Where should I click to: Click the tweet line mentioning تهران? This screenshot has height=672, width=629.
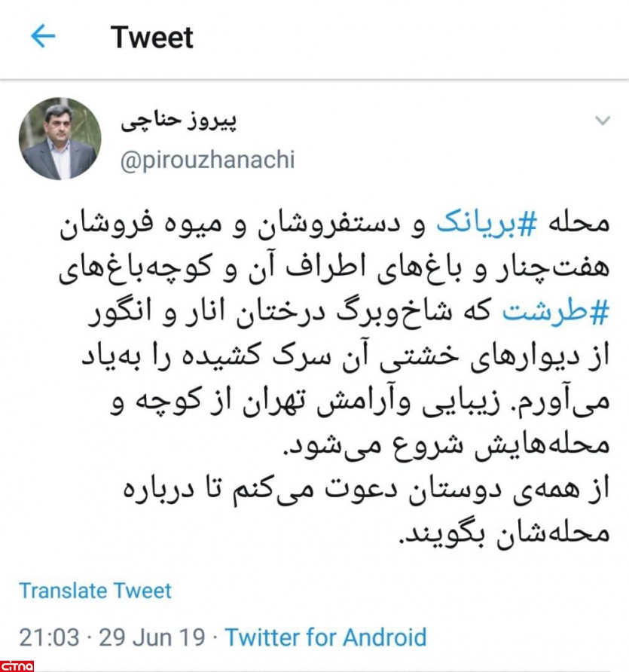tap(360, 402)
